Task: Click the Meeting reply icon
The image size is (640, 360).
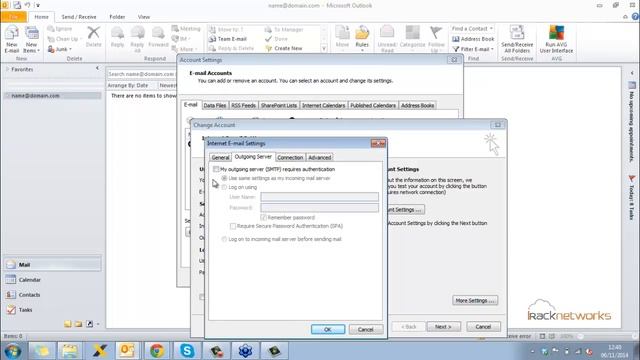Action: pos(186,29)
